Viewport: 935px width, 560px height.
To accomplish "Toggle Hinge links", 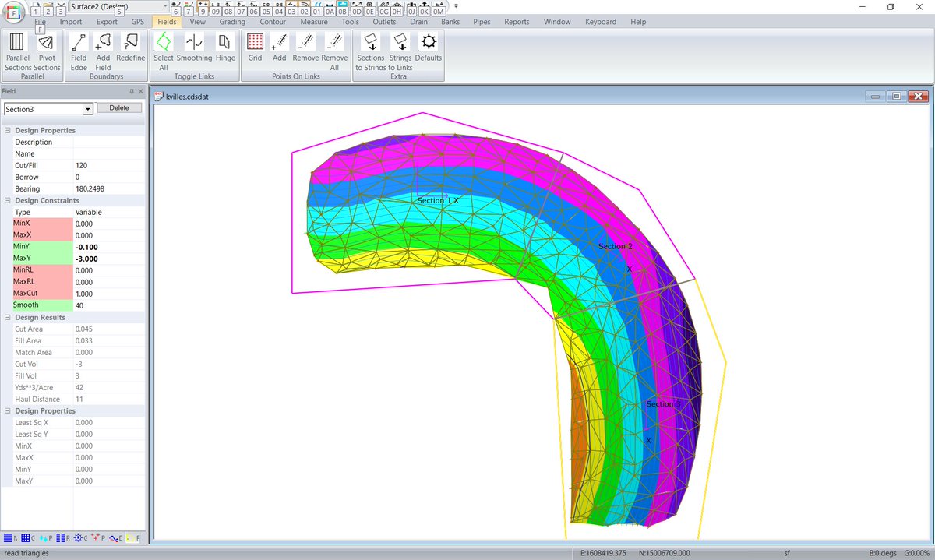I will (x=225, y=47).
